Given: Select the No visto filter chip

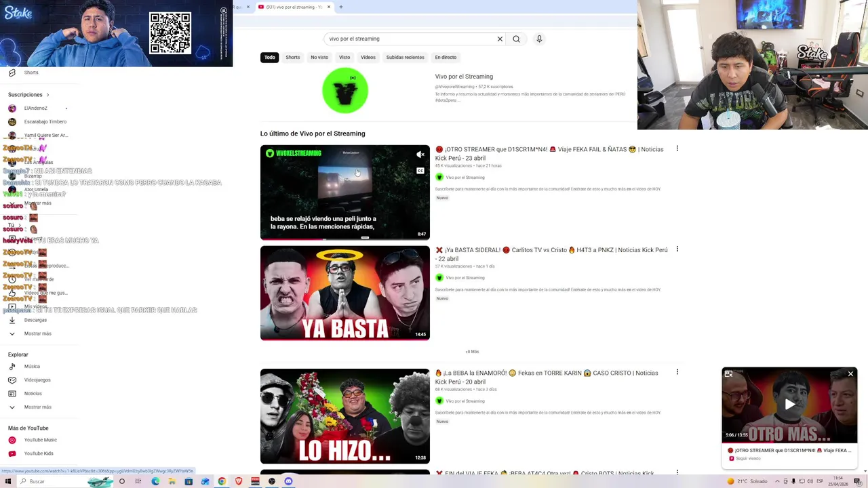Looking at the screenshot, I should point(319,58).
